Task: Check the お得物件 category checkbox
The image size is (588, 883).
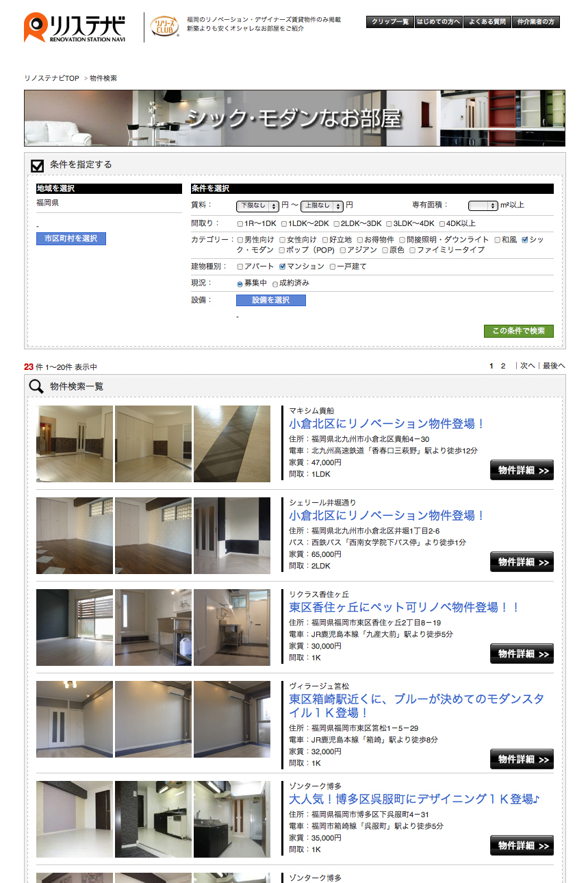Action: click(359, 240)
